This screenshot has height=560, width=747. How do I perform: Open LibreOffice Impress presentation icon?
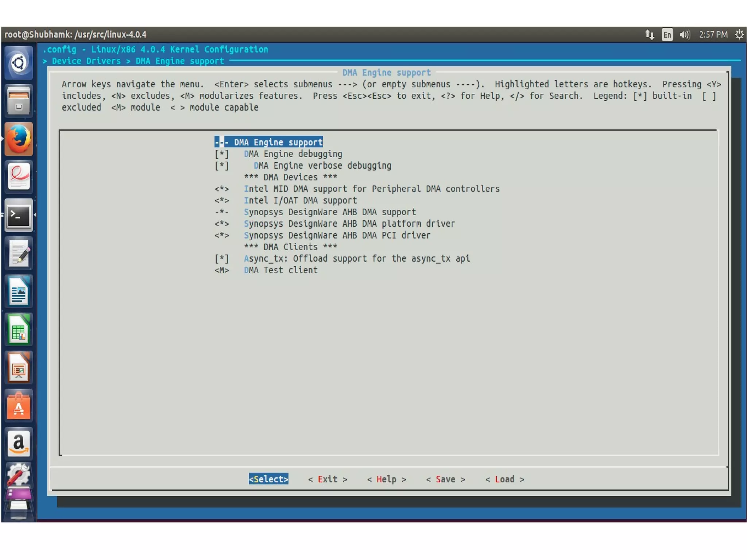(x=19, y=368)
